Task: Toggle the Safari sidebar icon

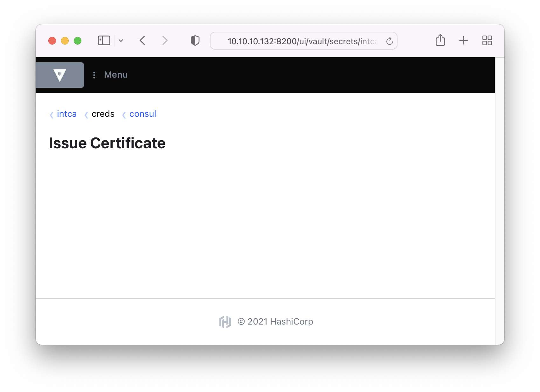Action: click(x=104, y=40)
